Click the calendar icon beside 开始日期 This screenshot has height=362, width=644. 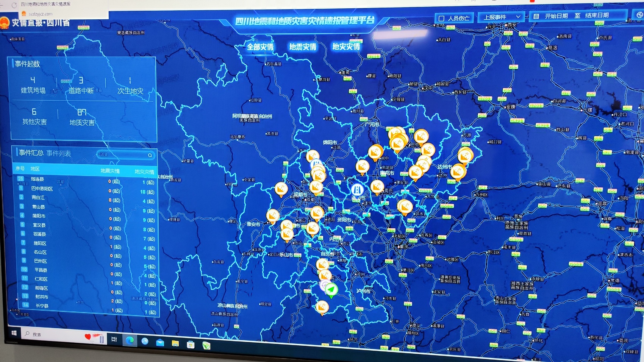click(x=536, y=16)
